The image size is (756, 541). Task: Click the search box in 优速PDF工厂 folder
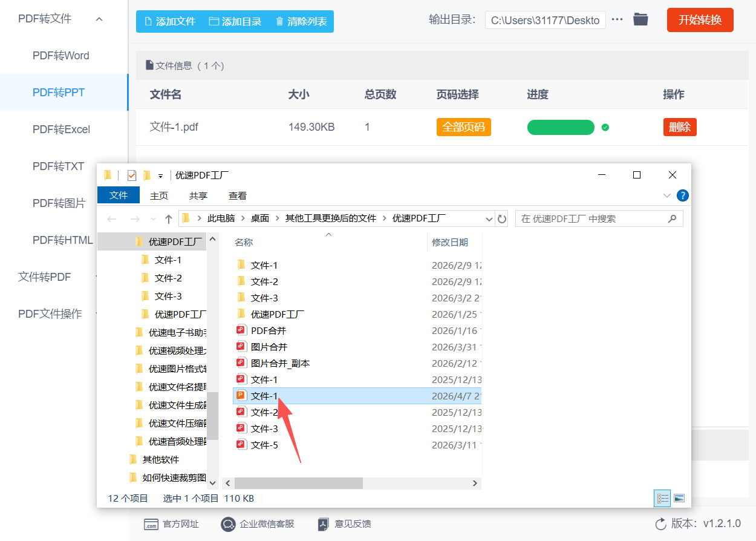point(593,218)
